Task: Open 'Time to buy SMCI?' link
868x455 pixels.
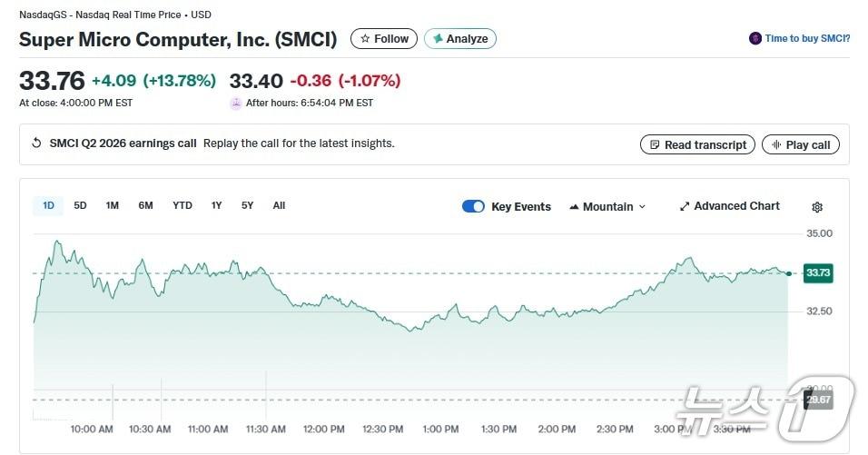Action: [807, 38]
